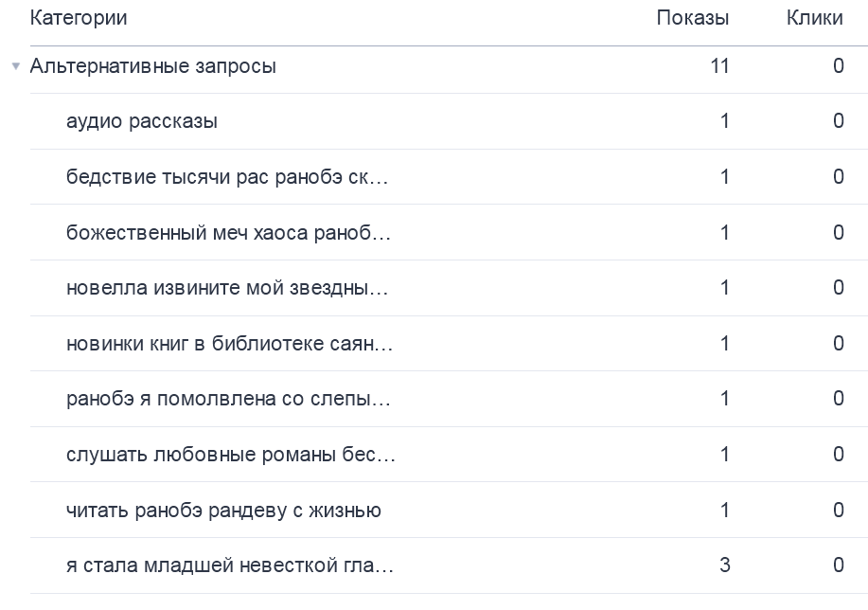
Task: Select the аудио рассказы query row
Action: [142, 121]
